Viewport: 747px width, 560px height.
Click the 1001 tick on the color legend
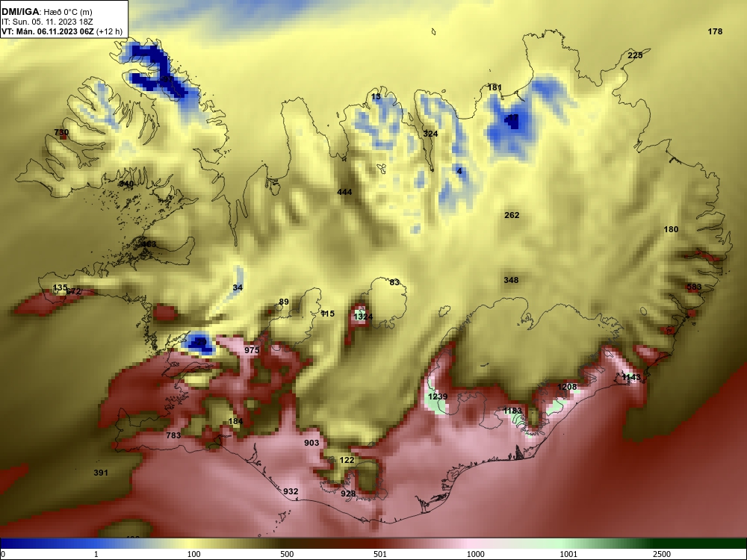[x=568, y=554]
